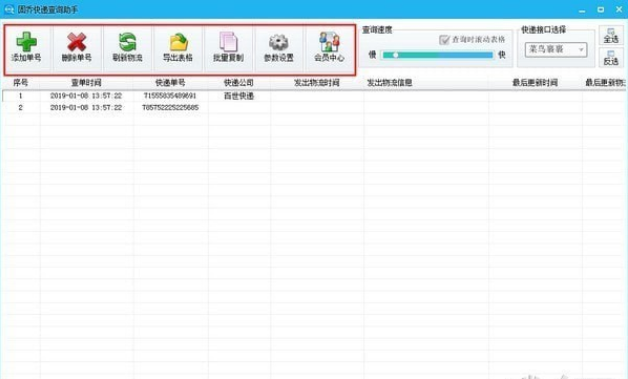
Task: Click the 删除单号 red X icon
Action: [76, 42]
